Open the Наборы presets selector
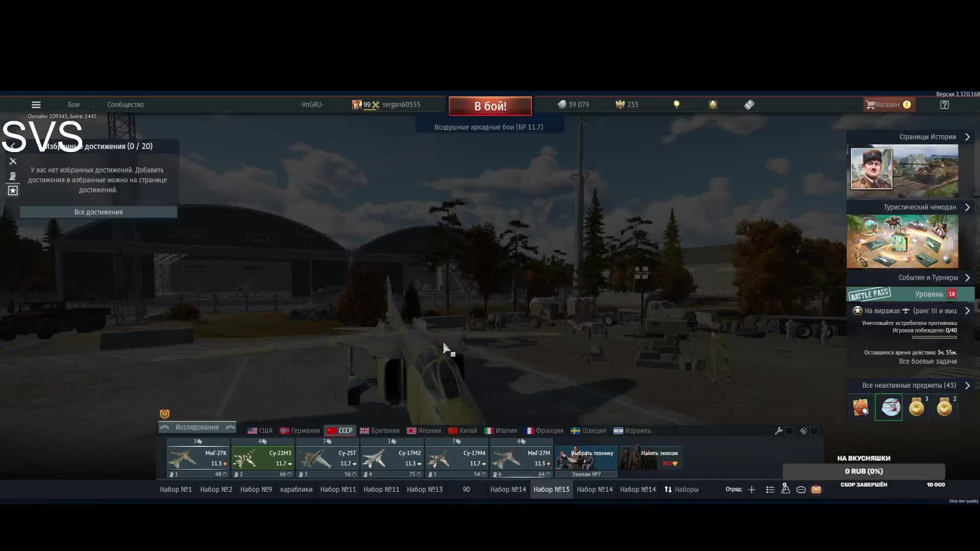980x551 pixels. click(681, 490)
